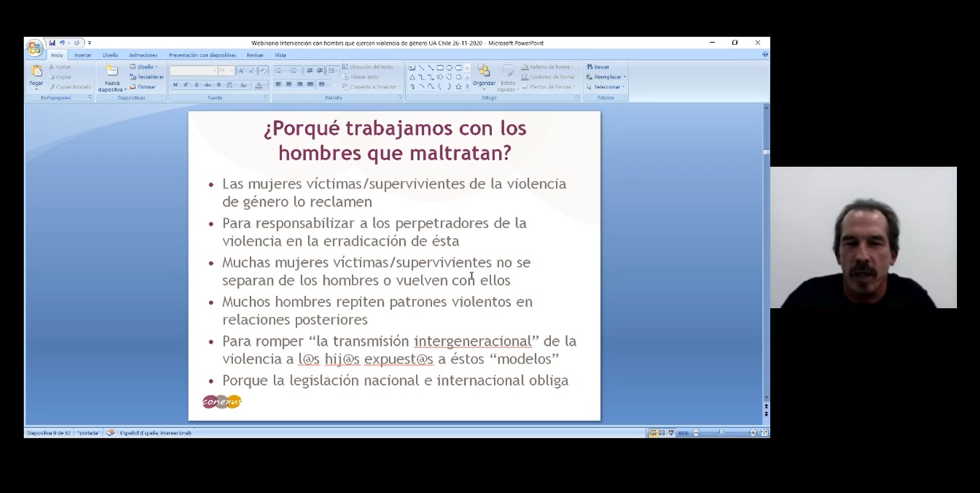
Task: Open the font name combo box
Action: click(x=193, y=71)
